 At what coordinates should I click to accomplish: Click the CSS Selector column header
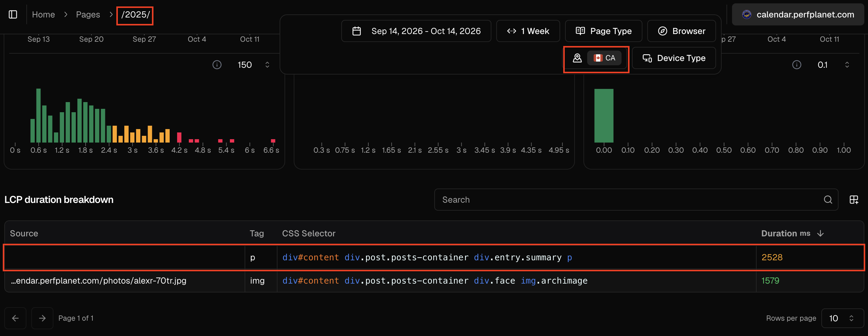(308, 233)
